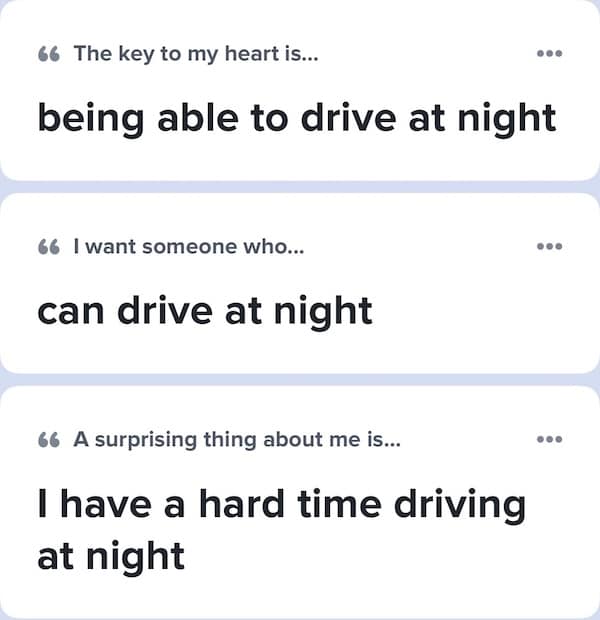Click the blue gap between the second and third cards
This screenshot has height=620, width=600.
300,379
